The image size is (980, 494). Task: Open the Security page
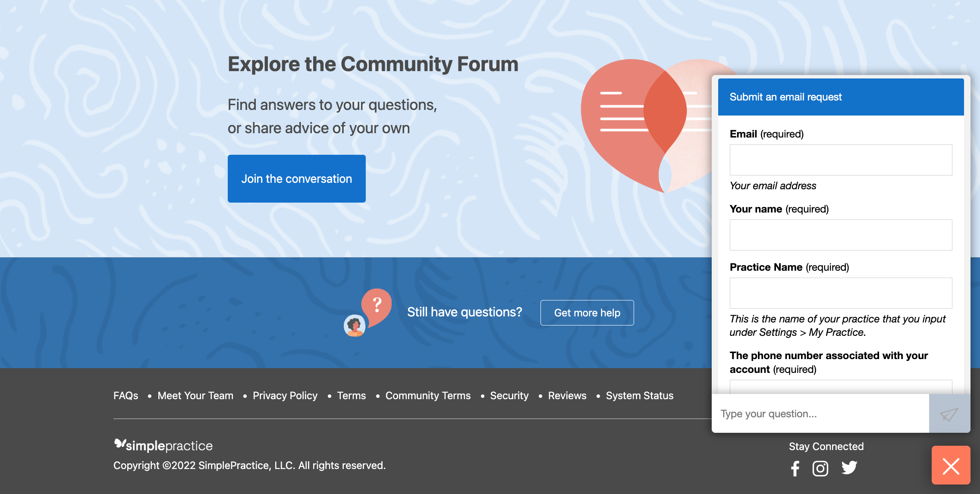(x=509, y=395)
